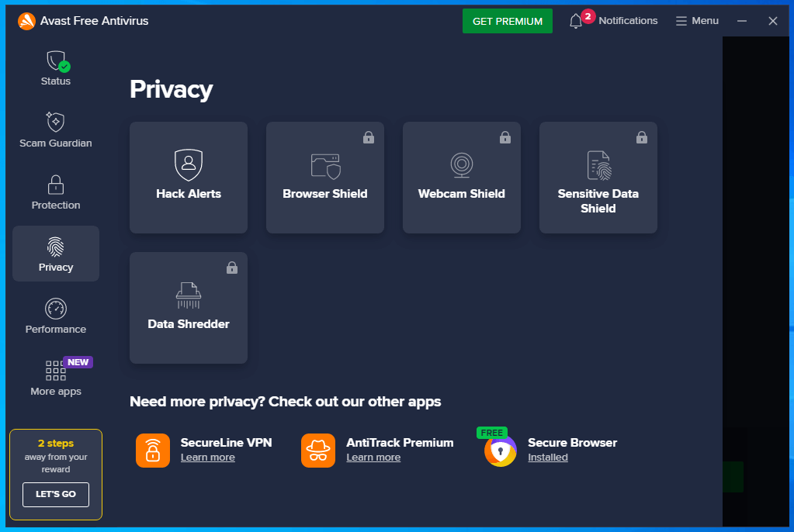Click the lock badge on Data Shredder
Viewport: 794px width, 532px height.
click(232, 268)
